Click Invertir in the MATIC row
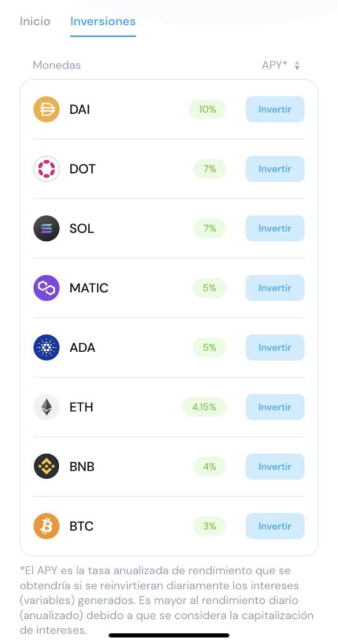 click(x=275, y=288)
